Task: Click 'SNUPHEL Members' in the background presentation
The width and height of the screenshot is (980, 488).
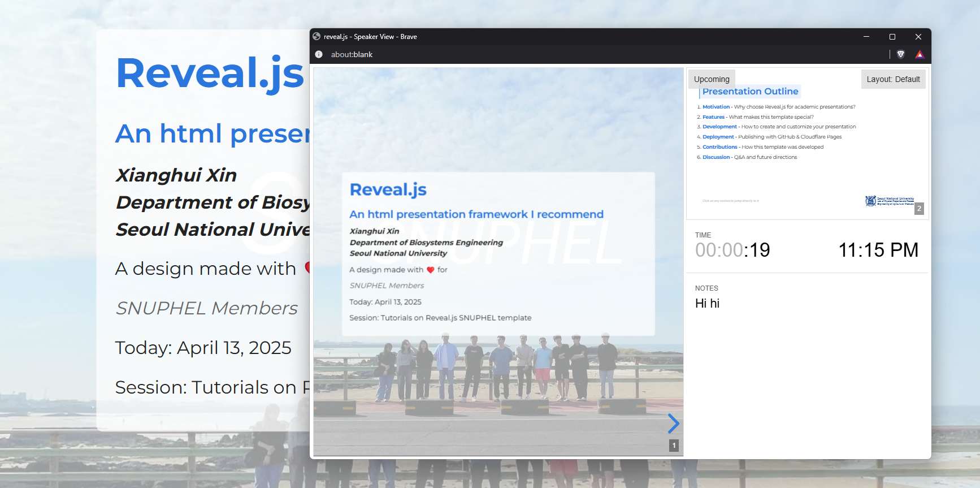Action: (x=206, y=308)
